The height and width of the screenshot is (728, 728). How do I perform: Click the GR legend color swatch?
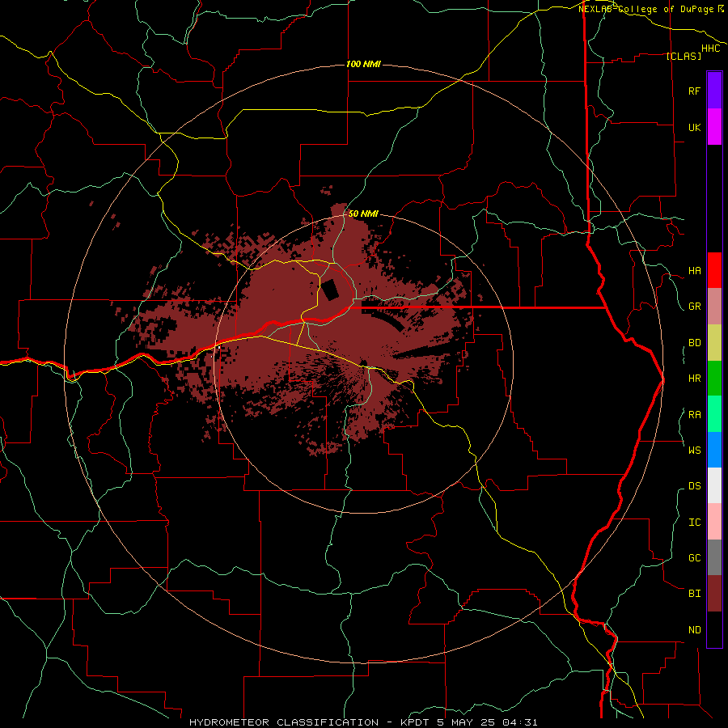pos(714,307)
